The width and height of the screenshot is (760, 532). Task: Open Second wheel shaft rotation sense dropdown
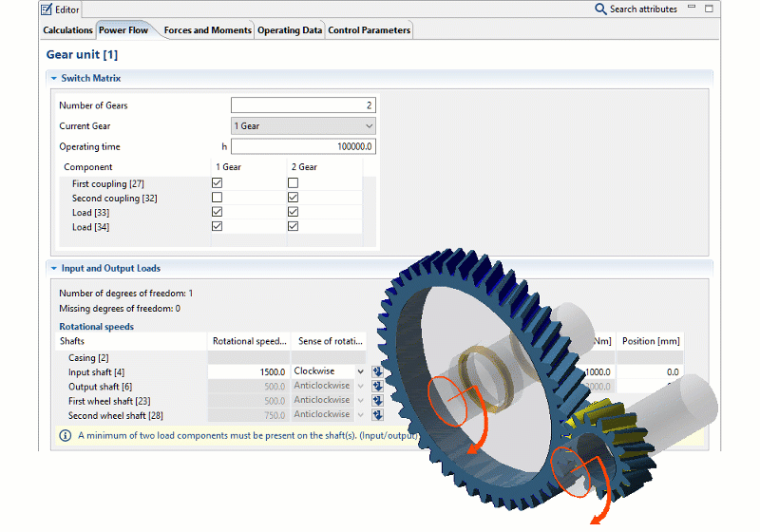tap(360, 415)
